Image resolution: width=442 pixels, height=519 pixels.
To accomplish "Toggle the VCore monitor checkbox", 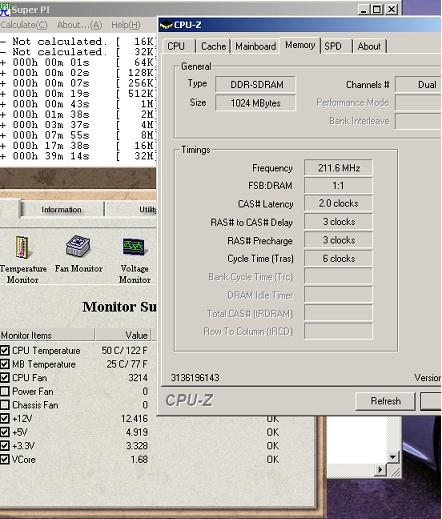I will [5, 459].
